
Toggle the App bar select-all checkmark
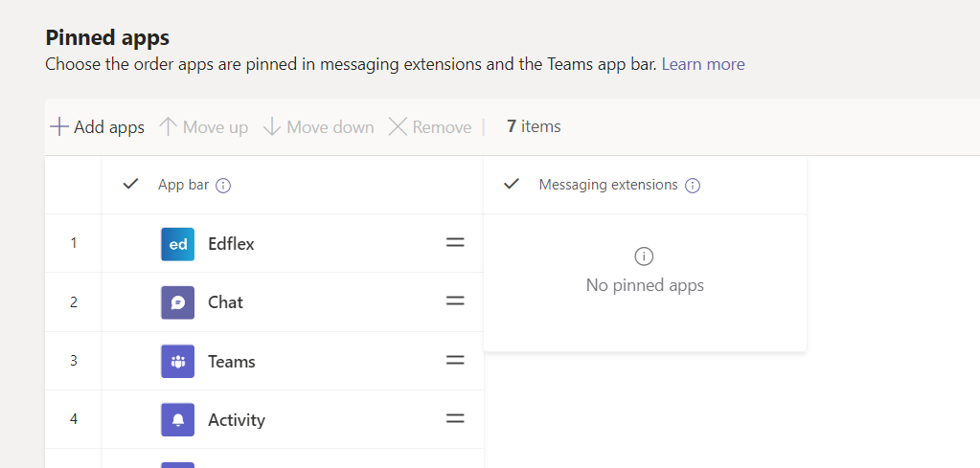tap(130, 184)
